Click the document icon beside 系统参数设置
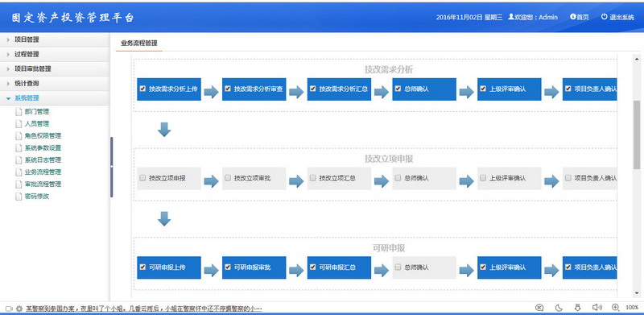This screenshot has height=315, width=644. pyautogui.click(x=19, y=148)
